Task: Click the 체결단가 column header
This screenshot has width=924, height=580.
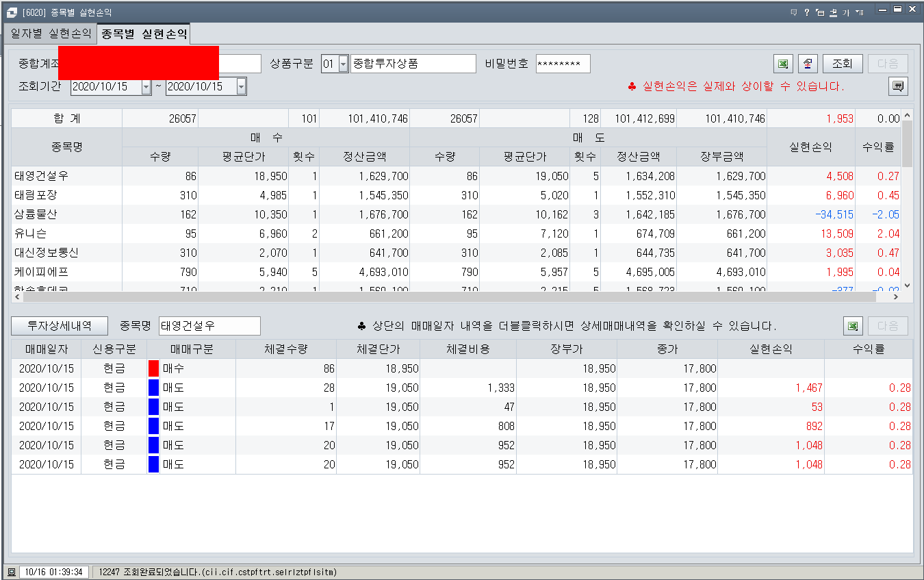Action: (378, 349)
